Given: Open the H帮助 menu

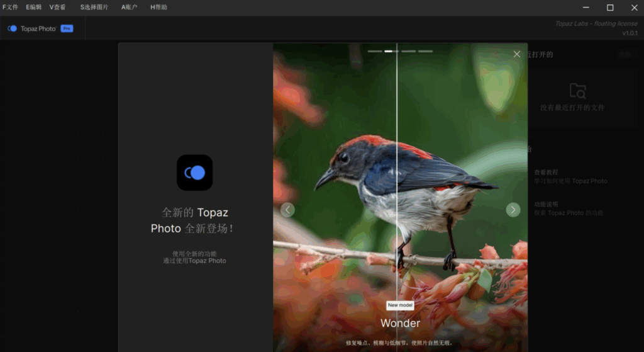Looking at the screenshot, I should click(x=158, y=7).
